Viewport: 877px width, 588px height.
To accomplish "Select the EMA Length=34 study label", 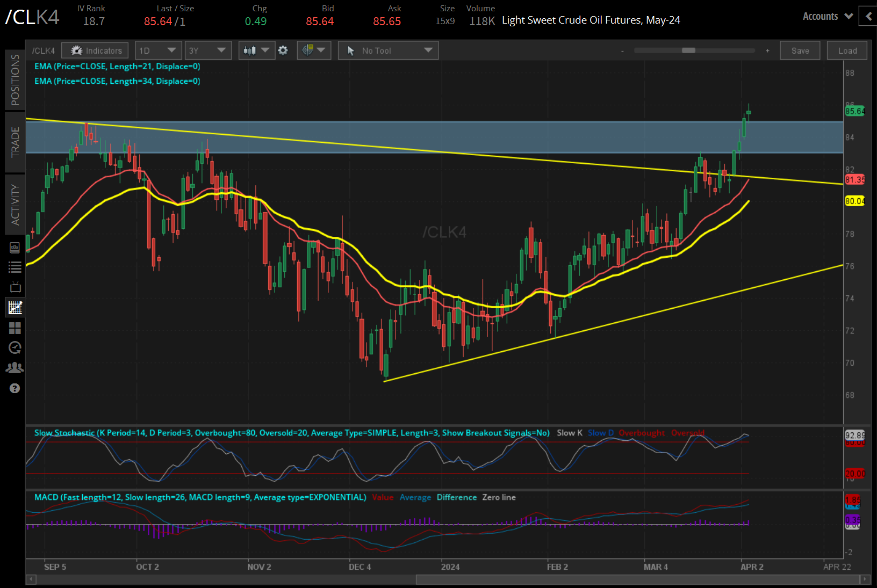I will pos(117,81).
